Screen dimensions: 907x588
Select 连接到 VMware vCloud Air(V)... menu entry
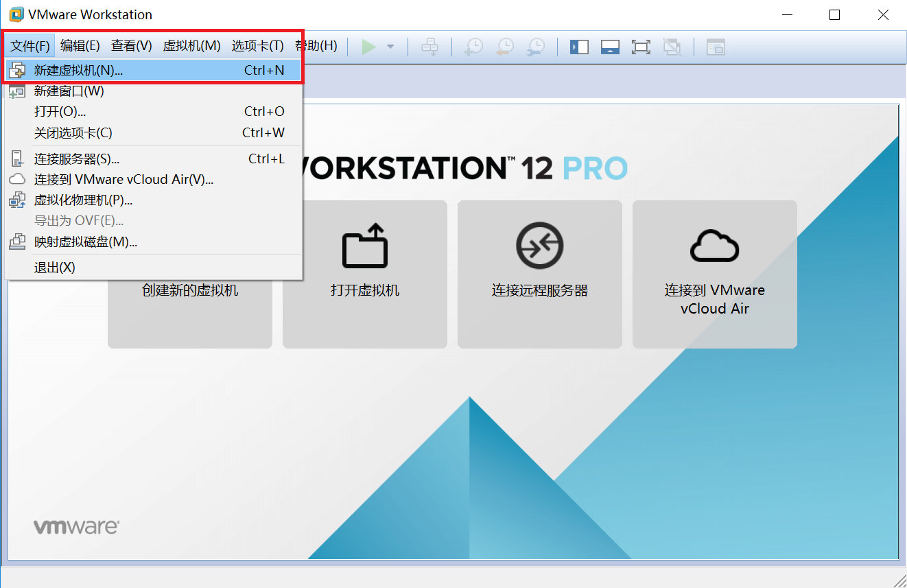pyautogui.click(x=153, y=180)
